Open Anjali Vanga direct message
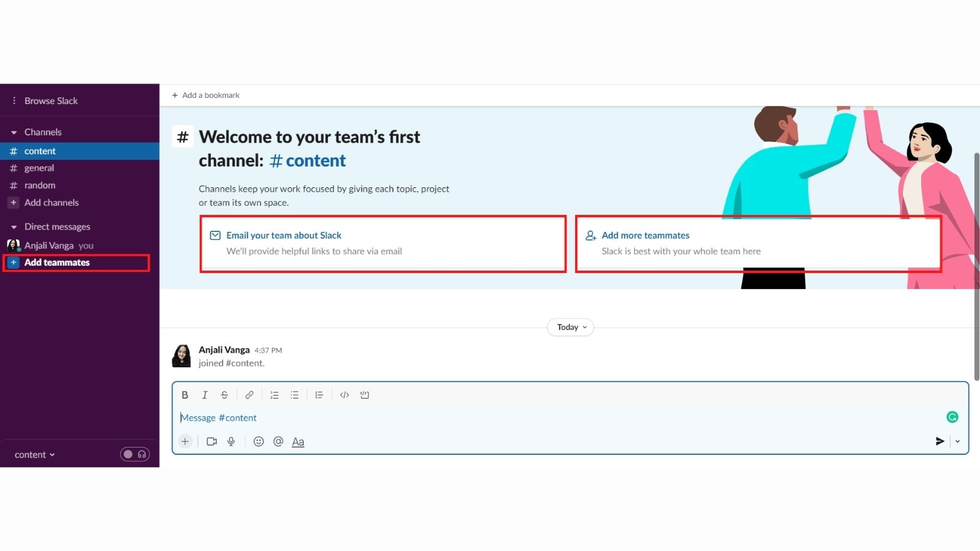 (80, 246)
